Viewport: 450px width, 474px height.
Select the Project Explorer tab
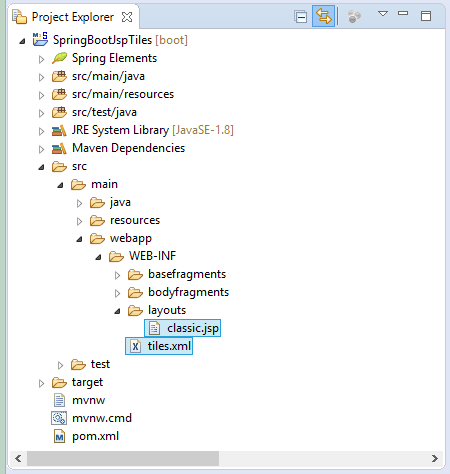73,17
